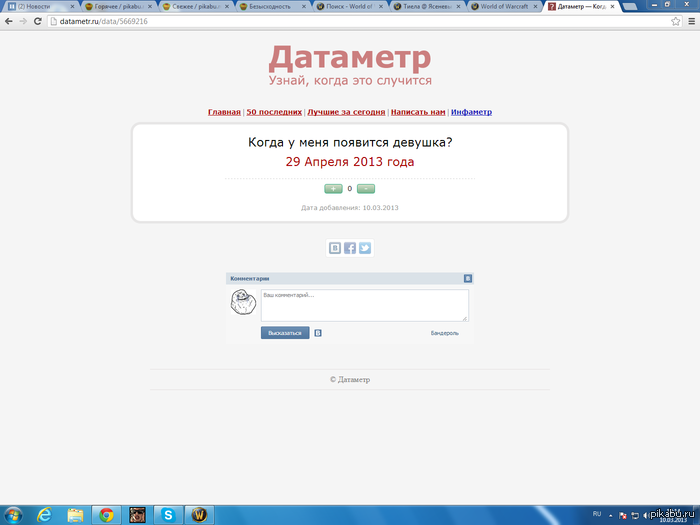Click the VK icon in Комментарии header
The height and width of the screenshot is (525, 700).
pos(467,278)
